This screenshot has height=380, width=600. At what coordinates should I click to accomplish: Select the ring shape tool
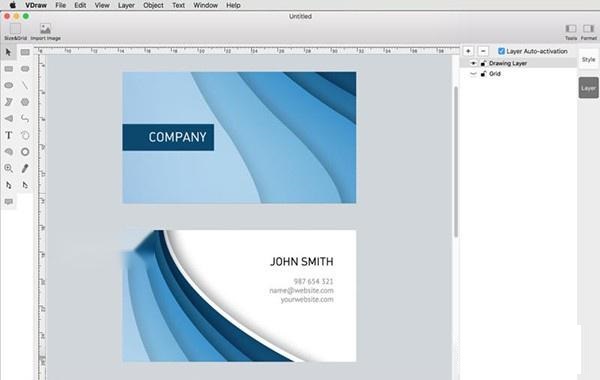click(25, 152)
